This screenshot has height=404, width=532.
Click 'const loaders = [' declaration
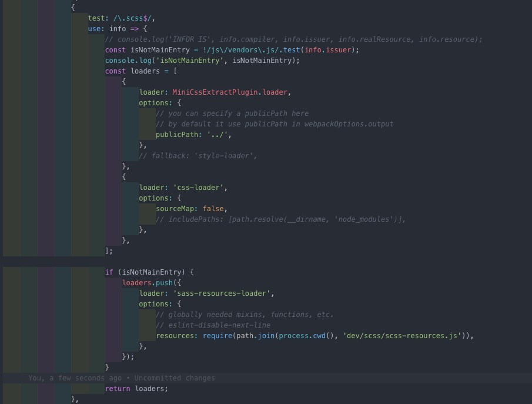click(x=141, y=71)
